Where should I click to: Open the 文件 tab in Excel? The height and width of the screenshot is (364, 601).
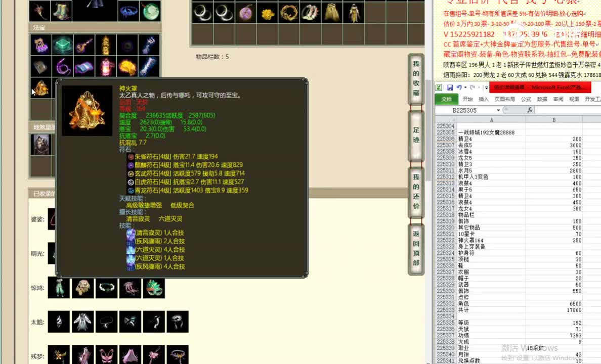tap(447, 99)
